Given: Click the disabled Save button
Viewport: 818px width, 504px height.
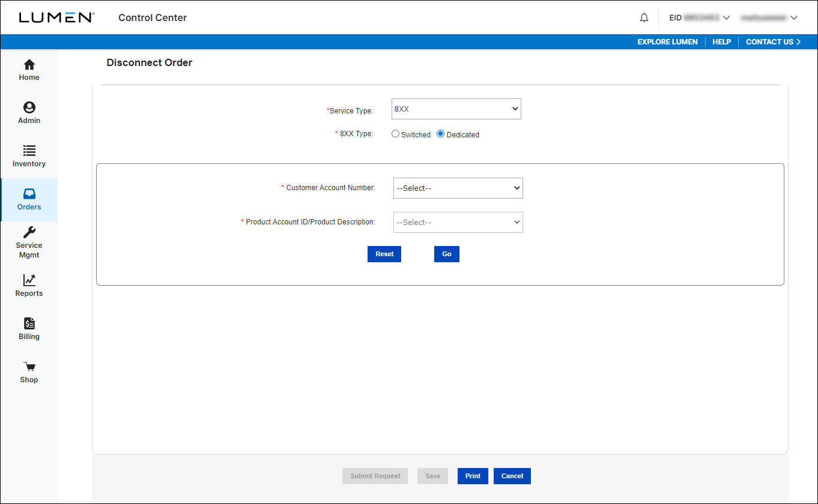Looking at the screenshot, I should (x=433, y=476).
